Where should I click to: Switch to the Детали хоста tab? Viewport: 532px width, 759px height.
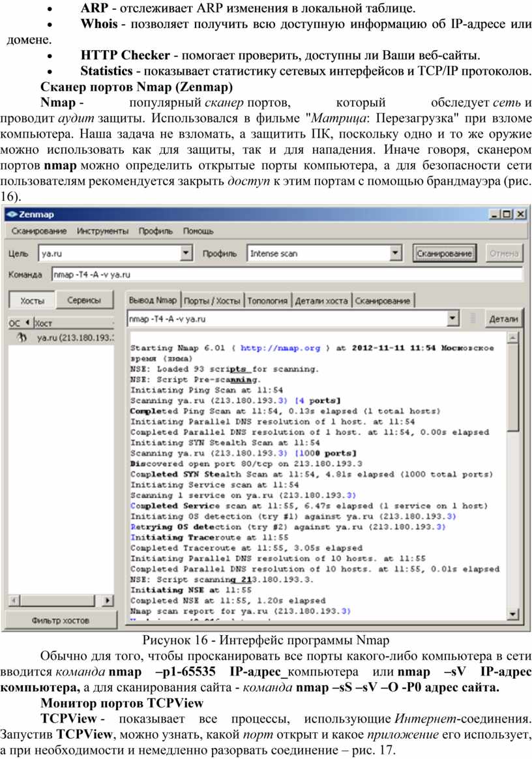click(321, 301)
